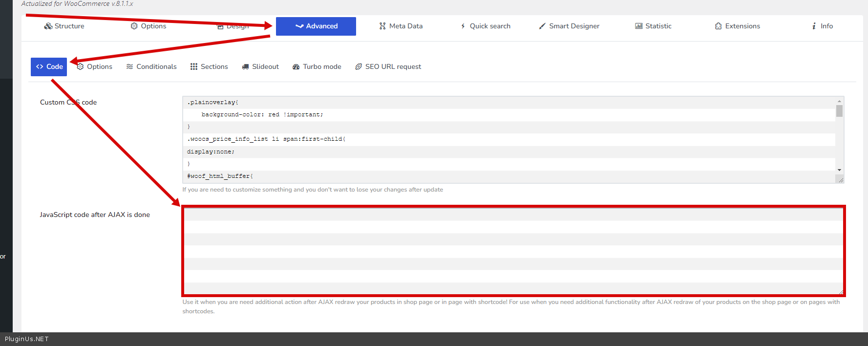Image resolution: width=868 pixels, height=346 pixels.
Task: Click inside the Custom CSS code textarea
Action: [x=508, y=139]
